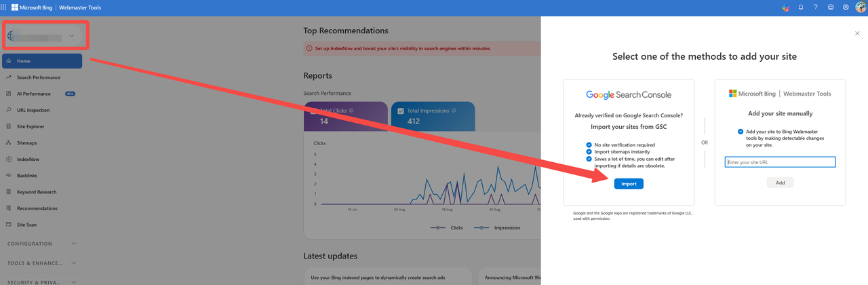The width and height of the screenshot is (868, 285).
Task: Close the add-site panel with X
Action: coord(857,33)
